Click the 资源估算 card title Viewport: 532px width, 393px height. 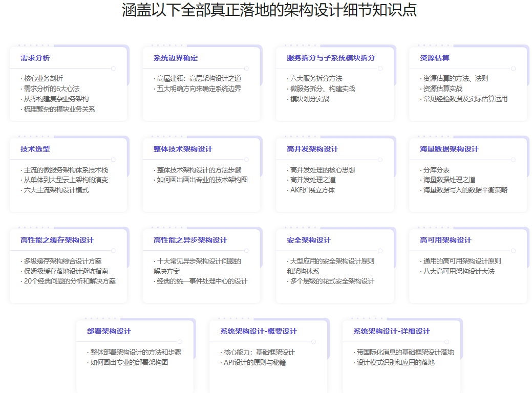(435, 58)
